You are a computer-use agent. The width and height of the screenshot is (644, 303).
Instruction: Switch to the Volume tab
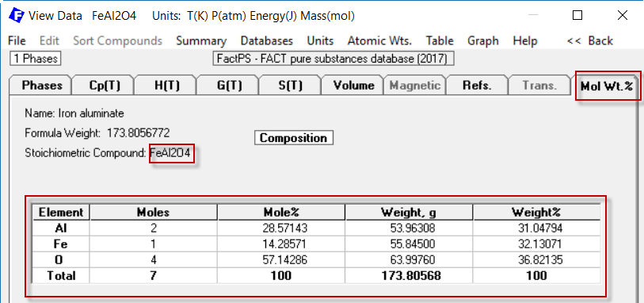[353, 86]
